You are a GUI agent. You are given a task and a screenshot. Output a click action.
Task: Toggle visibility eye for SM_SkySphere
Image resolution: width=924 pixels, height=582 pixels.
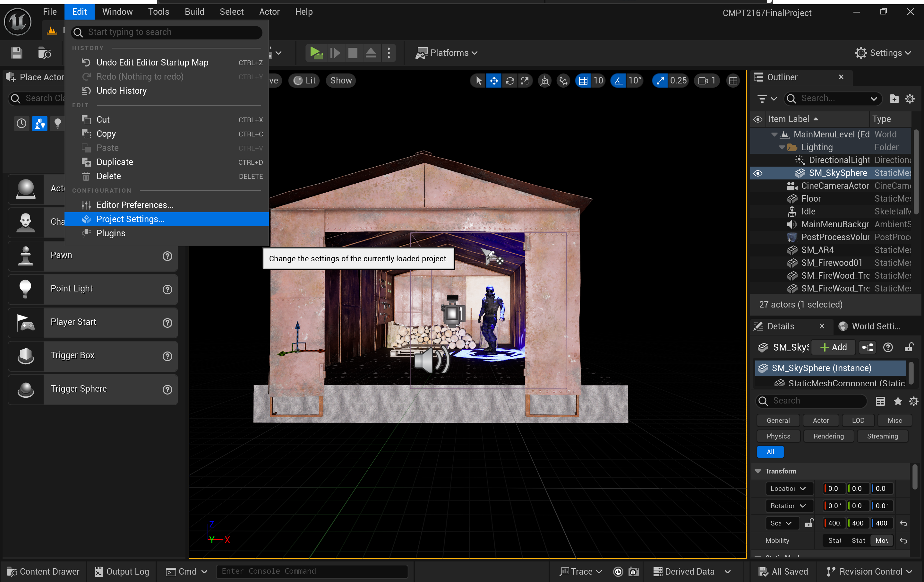pyautogui.click(x=757, y=173)
